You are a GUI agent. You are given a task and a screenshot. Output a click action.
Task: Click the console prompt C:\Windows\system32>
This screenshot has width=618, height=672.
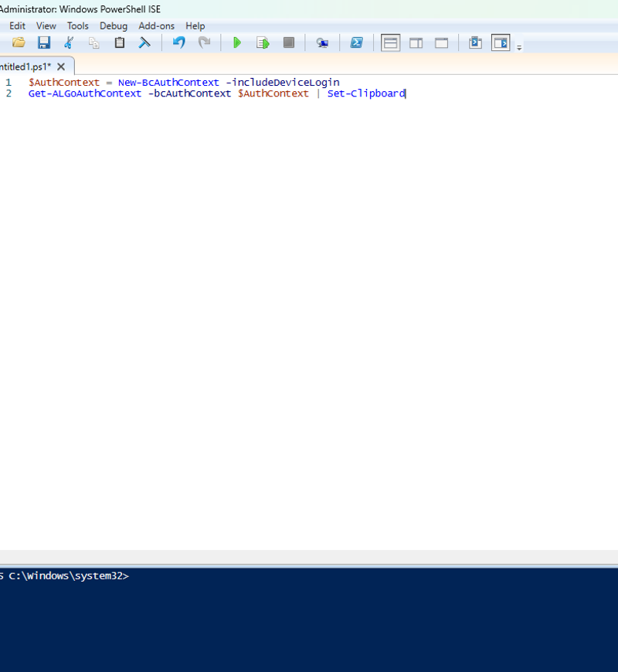coord(69,576)
